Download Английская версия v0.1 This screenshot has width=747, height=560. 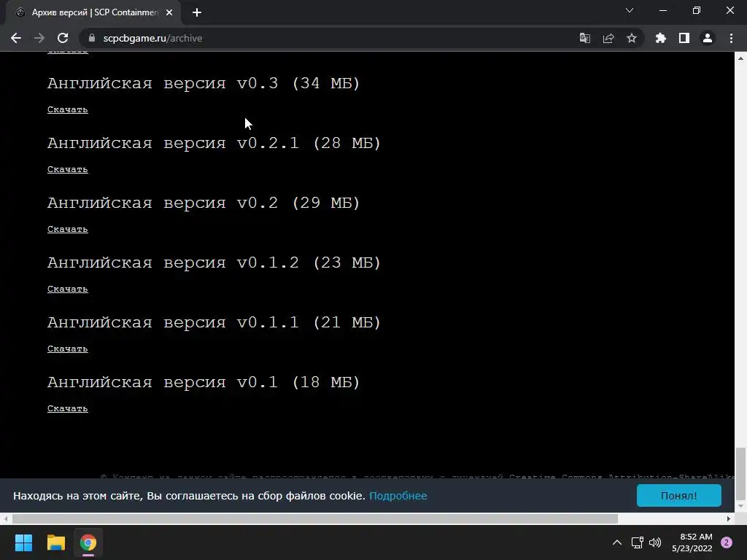(x=68, y=408)
